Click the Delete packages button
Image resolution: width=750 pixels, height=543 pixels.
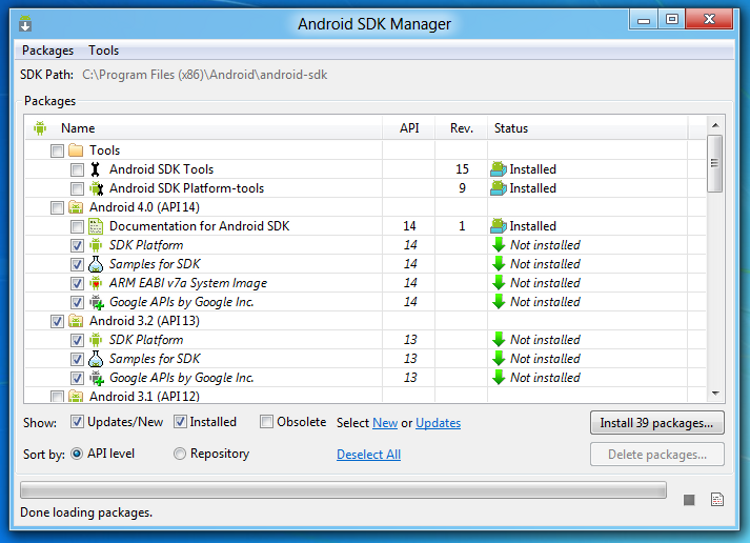pos(657,454)
